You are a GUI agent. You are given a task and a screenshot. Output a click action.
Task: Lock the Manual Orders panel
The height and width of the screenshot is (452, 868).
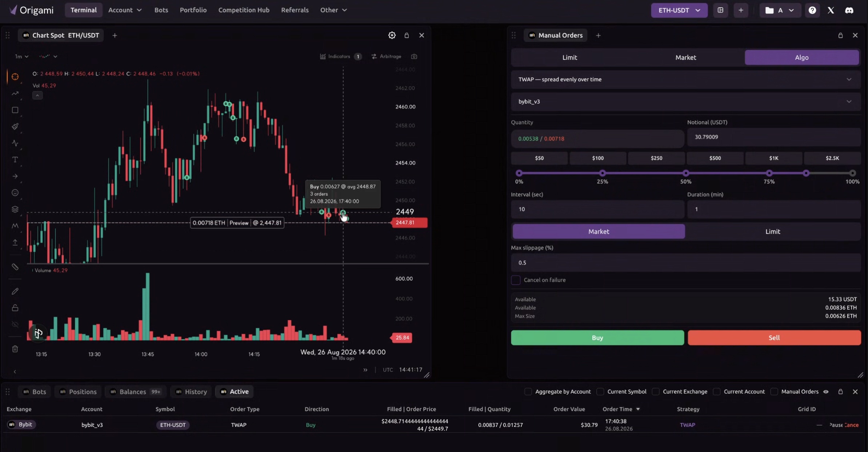click(x=840, y=35)
